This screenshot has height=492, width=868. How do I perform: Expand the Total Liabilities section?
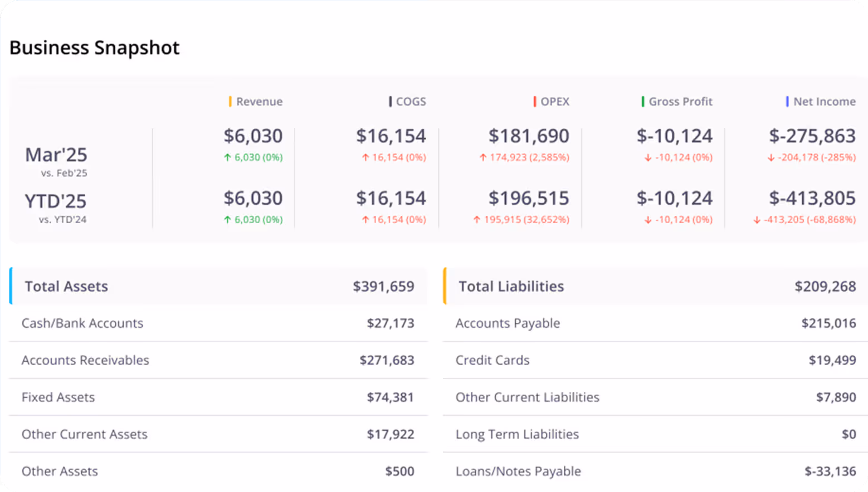[x=510, y=286]
